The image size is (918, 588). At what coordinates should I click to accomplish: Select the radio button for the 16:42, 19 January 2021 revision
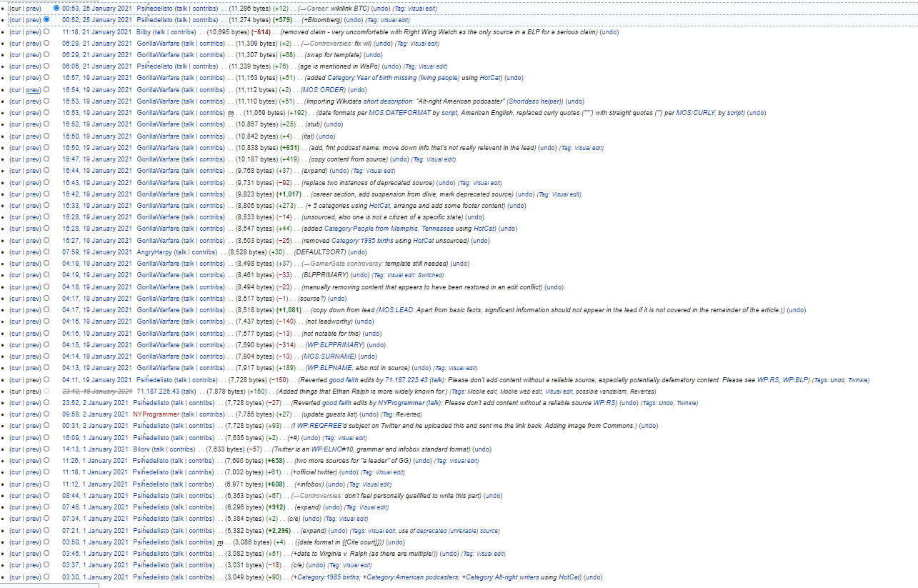[x=46, y=194]
